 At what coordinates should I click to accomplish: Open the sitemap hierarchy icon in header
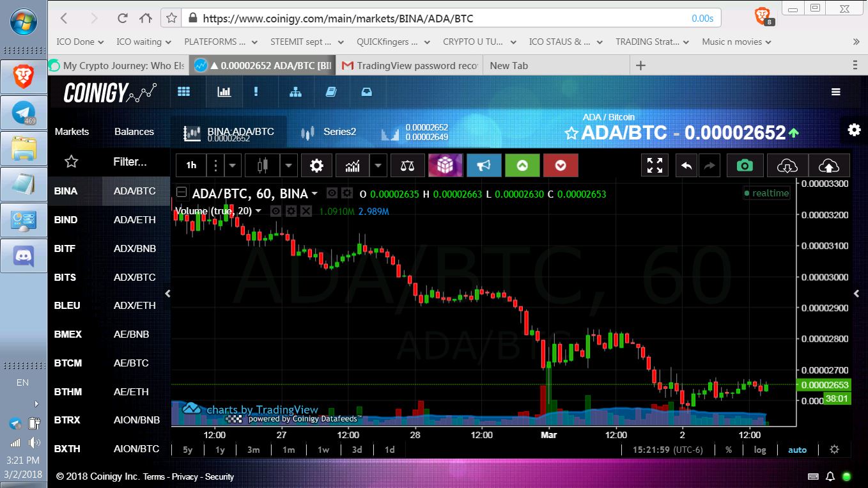click(295, 92)
